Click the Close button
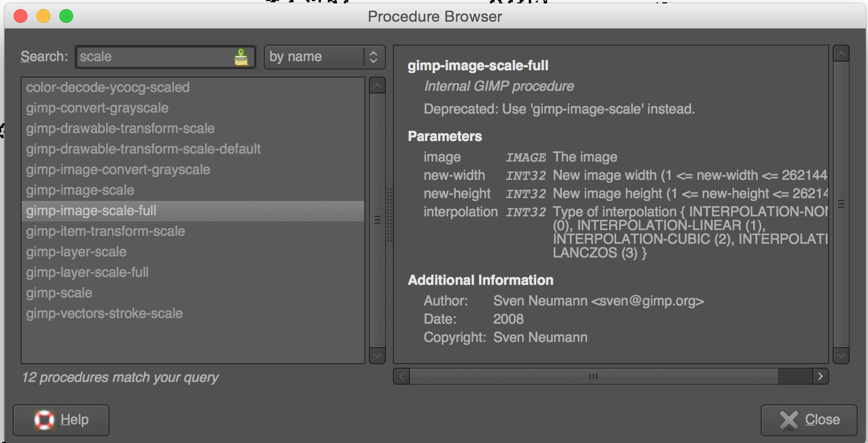The height and width of the screenshot is (443, 868). (x=809, y=420)
